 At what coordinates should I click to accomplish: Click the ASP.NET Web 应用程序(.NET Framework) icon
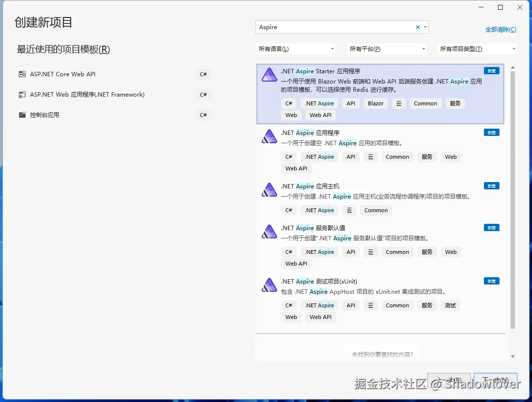click(22, 95)
